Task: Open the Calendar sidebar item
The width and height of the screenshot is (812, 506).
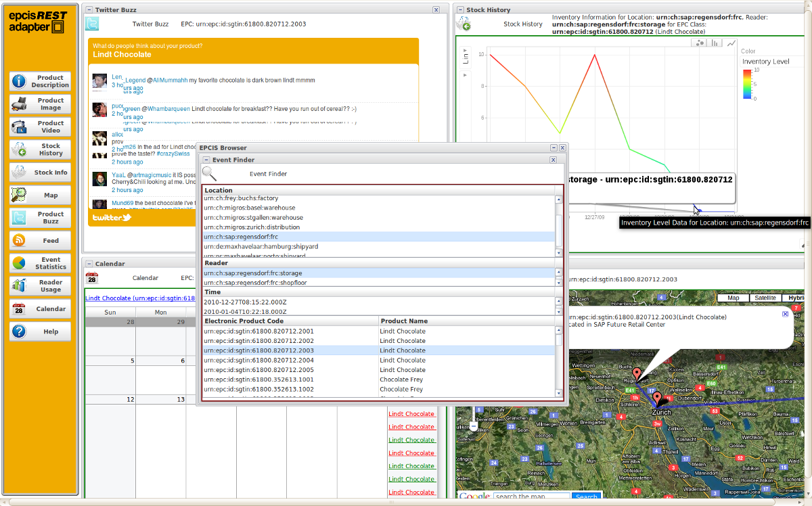Action: tap(40, 308)
